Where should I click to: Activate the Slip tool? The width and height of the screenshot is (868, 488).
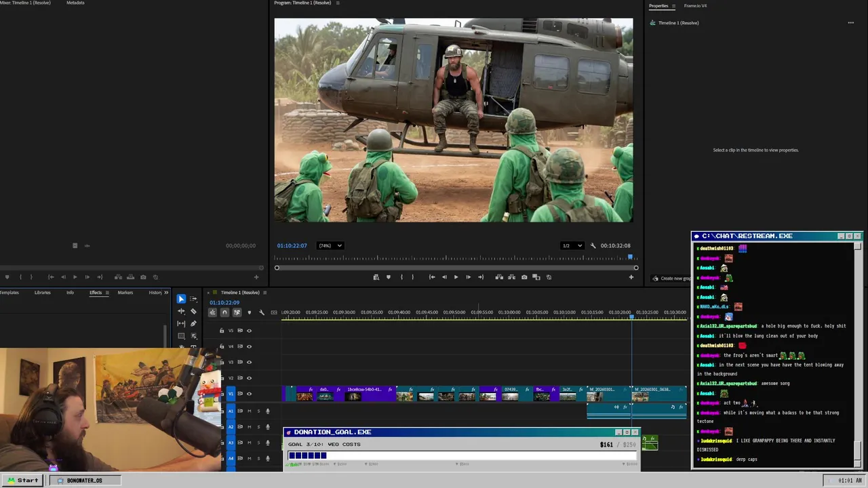pyautogui.click(x=181, y=323)
